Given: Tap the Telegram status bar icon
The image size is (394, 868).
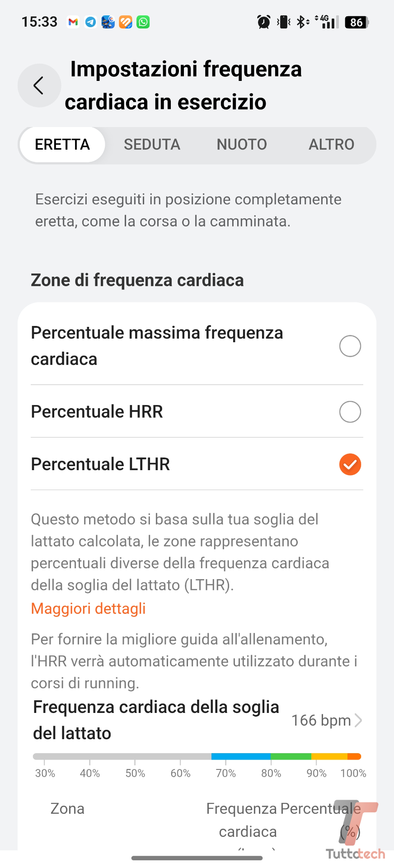Looking at the screenshot, I should click(90, 22).
